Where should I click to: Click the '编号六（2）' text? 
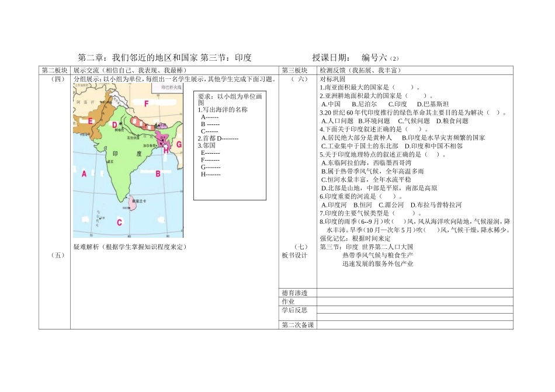(x=380, y=58)
